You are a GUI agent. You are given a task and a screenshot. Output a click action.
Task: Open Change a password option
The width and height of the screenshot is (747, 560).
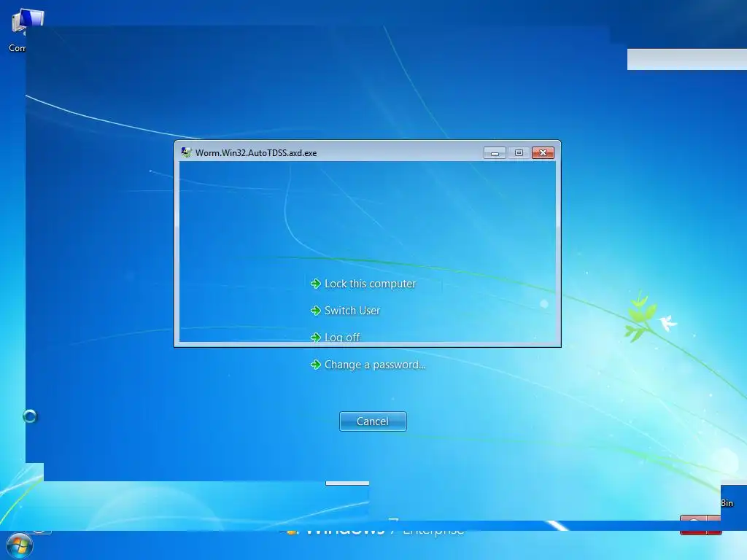[368, 365]
